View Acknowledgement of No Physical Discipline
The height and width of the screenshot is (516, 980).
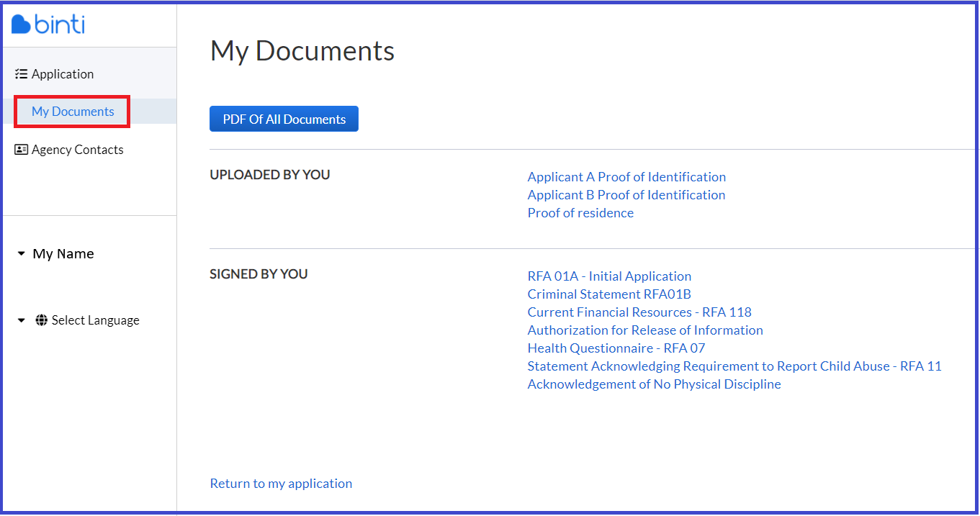(x=654, y=384)
